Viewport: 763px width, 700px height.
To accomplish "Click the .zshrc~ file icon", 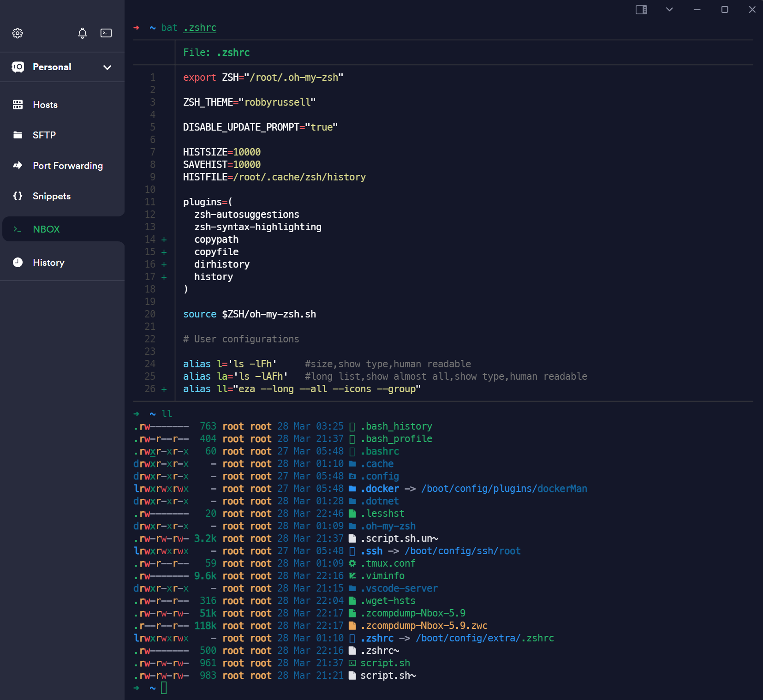I will point(352,651).
